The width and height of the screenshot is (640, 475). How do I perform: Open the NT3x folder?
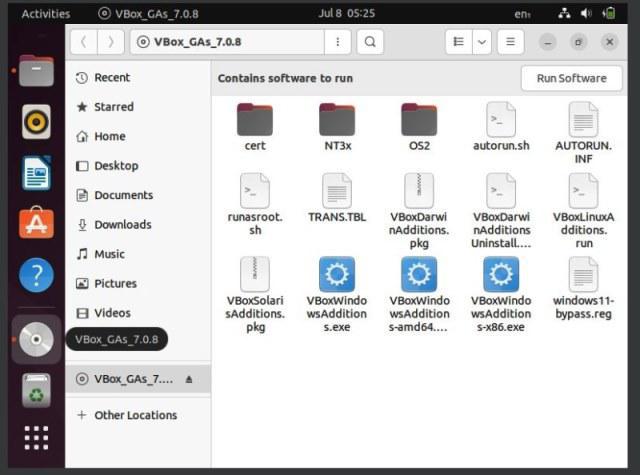[337, 127]
